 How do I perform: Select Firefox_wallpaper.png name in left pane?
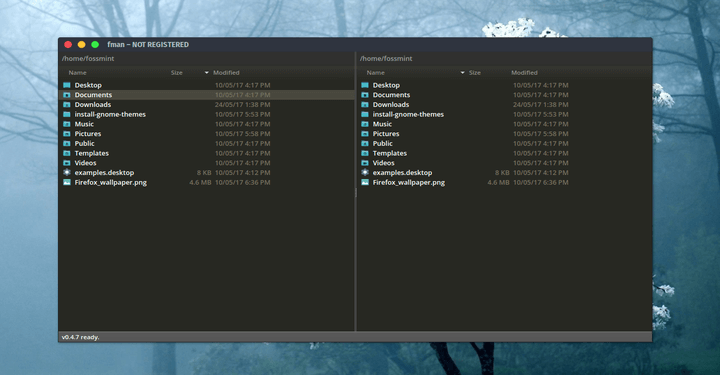tap(111, 182)
